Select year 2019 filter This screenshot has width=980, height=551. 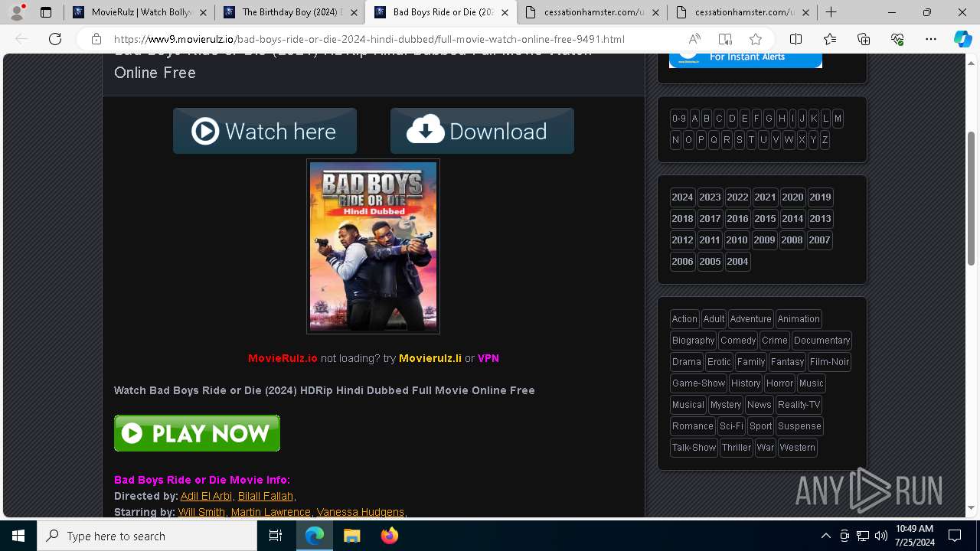pyautogui.click(x=820, y=197)
